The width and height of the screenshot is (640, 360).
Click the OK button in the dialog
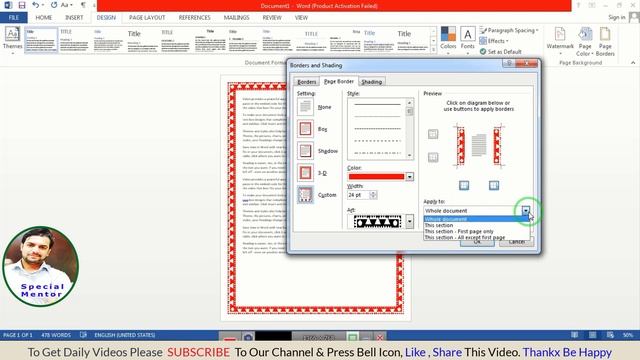477,242
